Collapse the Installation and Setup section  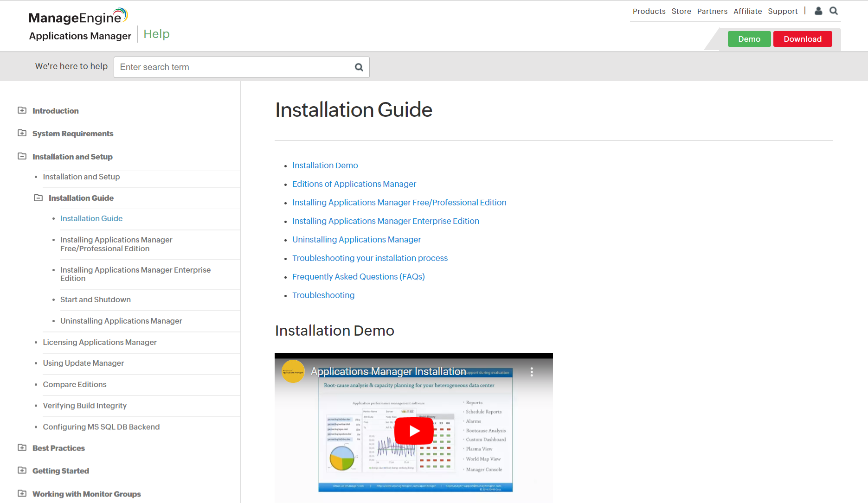click(x=22, y=156)
